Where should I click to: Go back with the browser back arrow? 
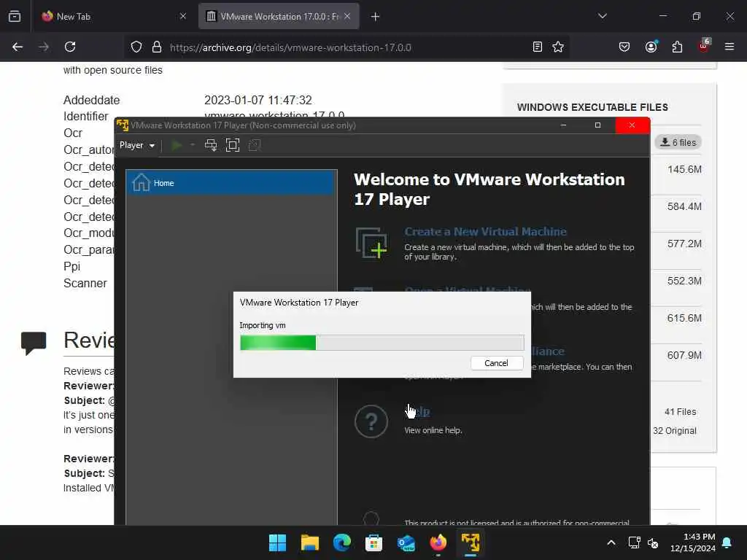[18, 47]
